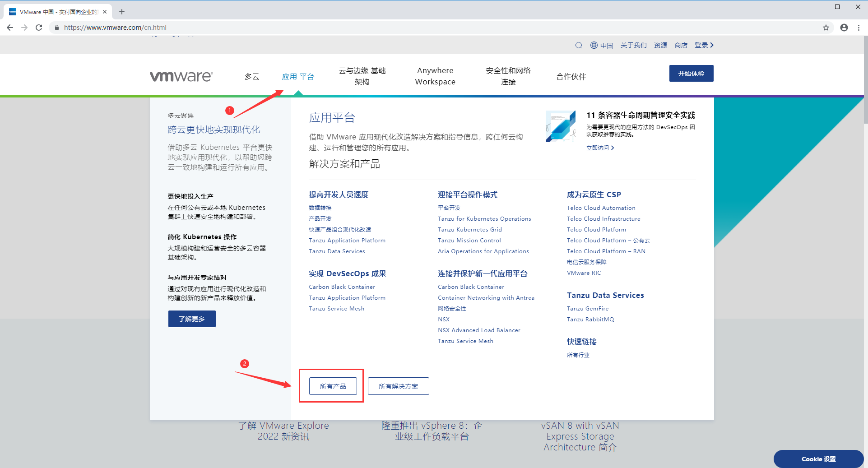Image resolution: width=868 pixels, height=468 pixels.
Task: Click the page vertical scrollbar thumb
Action: [x=866, y=79]
